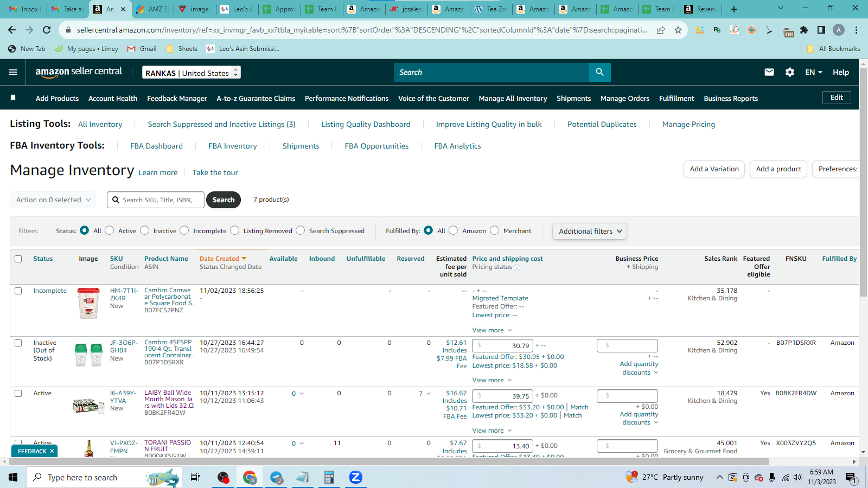Click the Take the tour link
This screenshot has width=868, height=488.
215,172
